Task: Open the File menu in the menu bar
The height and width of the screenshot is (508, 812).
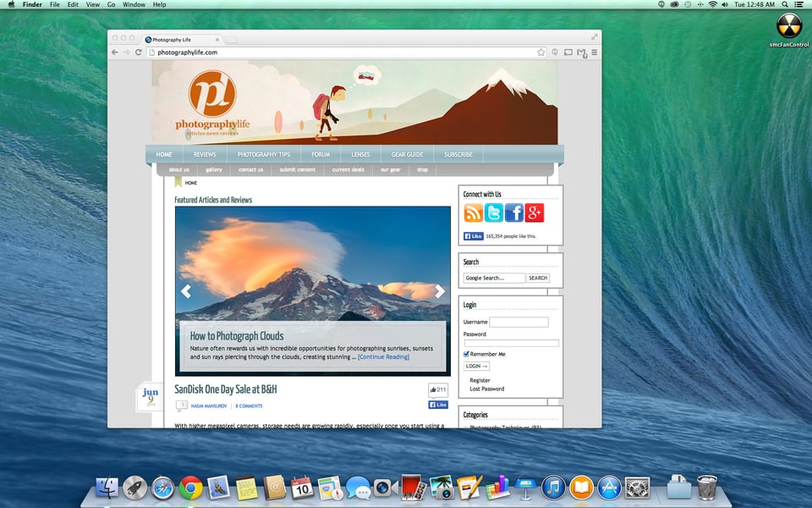Action: point(54,4)
